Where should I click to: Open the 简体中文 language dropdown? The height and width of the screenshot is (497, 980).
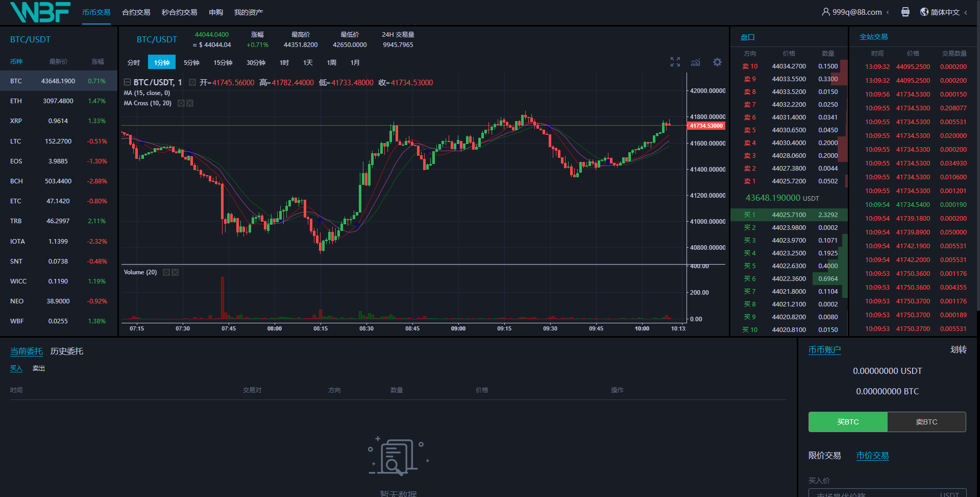944,12
